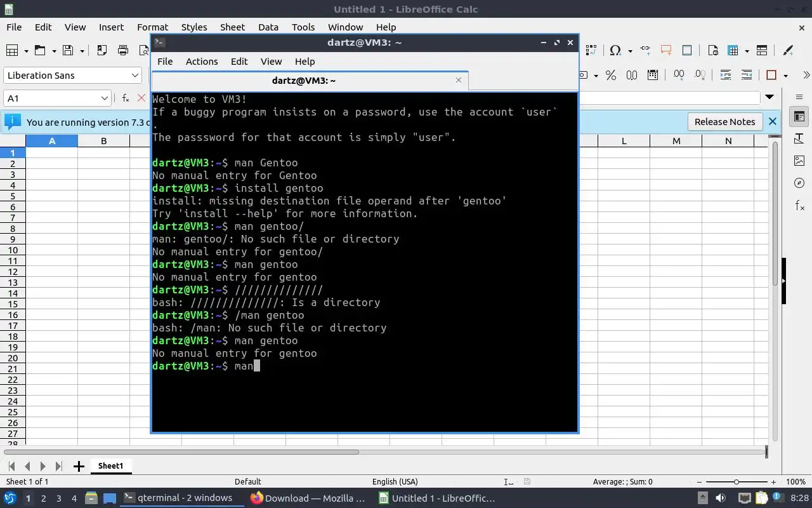Expand the Borders dropdown arrow

(785, 75)
